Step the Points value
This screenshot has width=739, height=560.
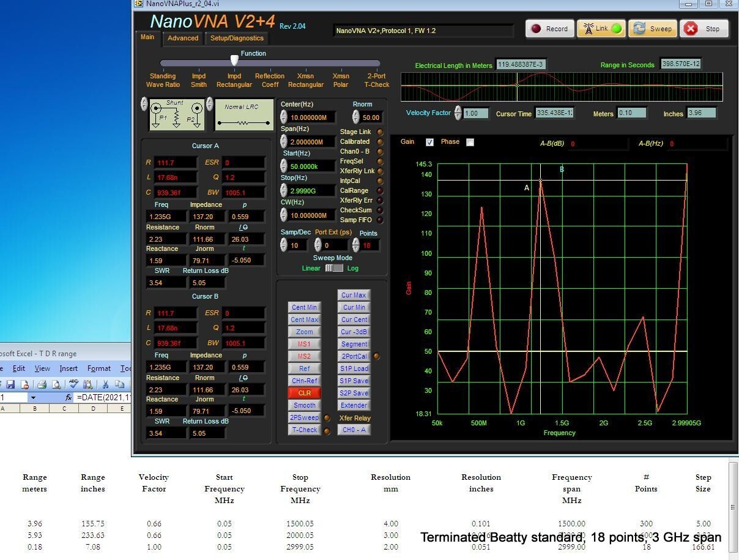coord(356,245)
